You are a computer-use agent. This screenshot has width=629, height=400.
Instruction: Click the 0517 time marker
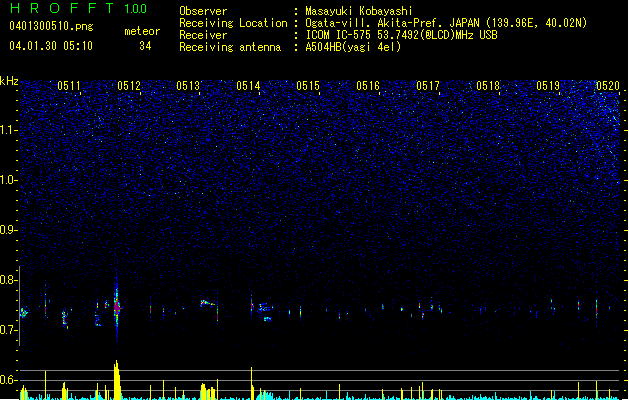tap(428, 86)
